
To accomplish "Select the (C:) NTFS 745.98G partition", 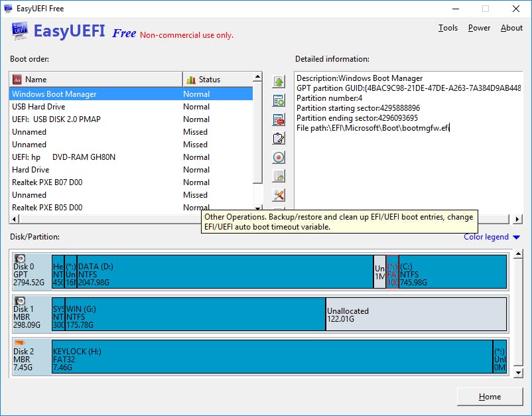I will pos(452,272).
